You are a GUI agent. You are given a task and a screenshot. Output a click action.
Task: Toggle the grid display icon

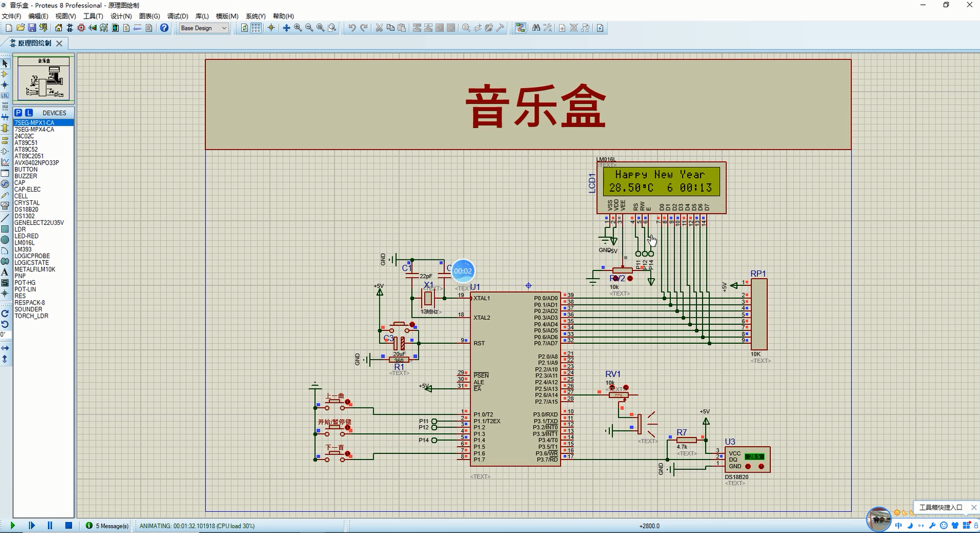[x=256, y=28]
